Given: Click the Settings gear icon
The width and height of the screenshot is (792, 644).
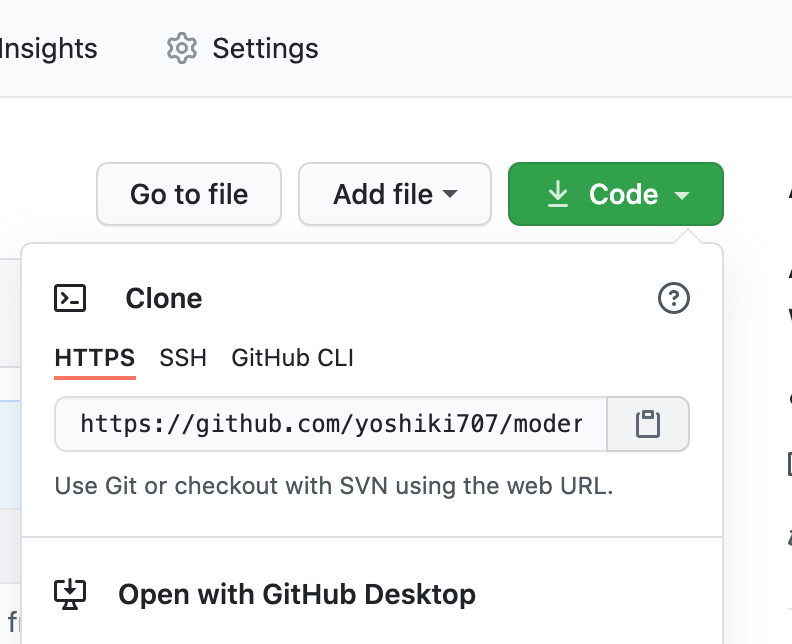Looking at the screenshot, I should 181,48.
